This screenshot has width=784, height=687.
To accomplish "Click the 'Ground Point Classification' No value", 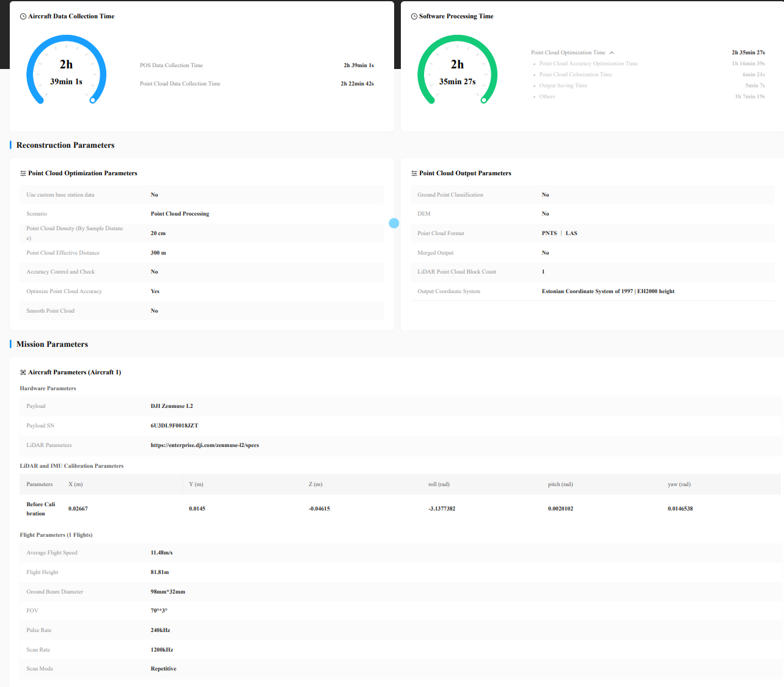I will 546,195.
